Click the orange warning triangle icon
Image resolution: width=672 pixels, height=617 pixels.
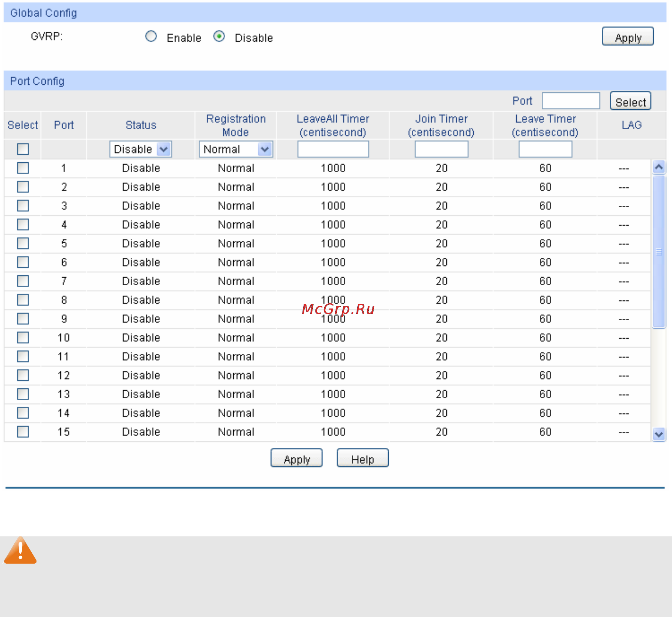[x=20, y=551]
